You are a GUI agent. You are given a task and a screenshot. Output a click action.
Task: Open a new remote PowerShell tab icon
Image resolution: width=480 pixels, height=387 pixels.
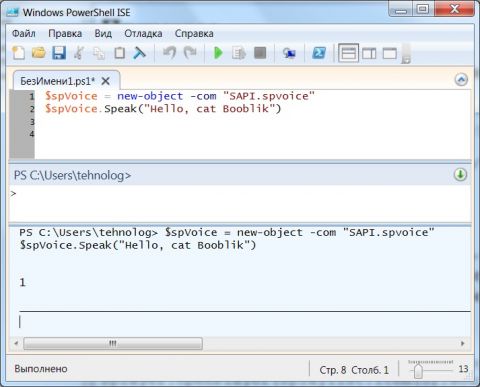(289, 53)
